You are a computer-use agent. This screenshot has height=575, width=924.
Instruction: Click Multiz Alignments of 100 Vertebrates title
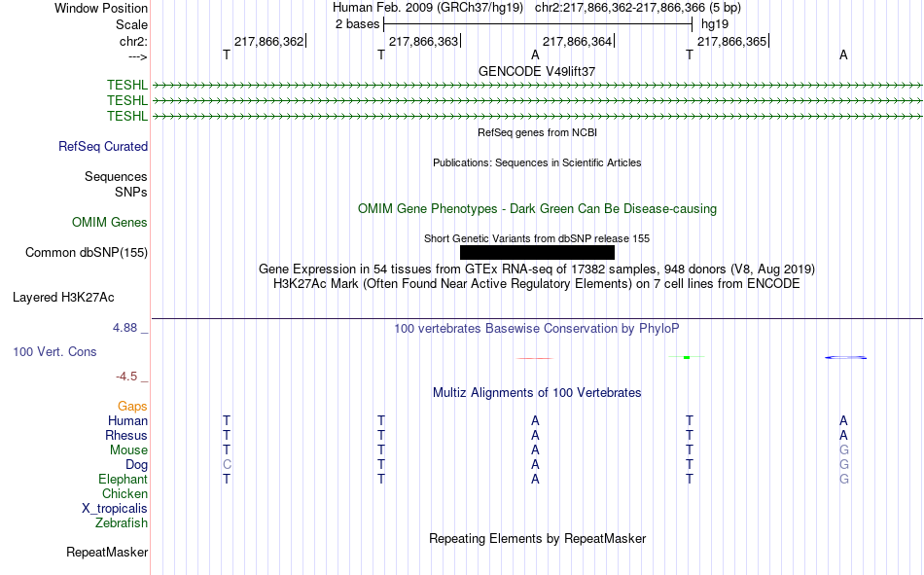pyautogui.click(x=537, y=393)
